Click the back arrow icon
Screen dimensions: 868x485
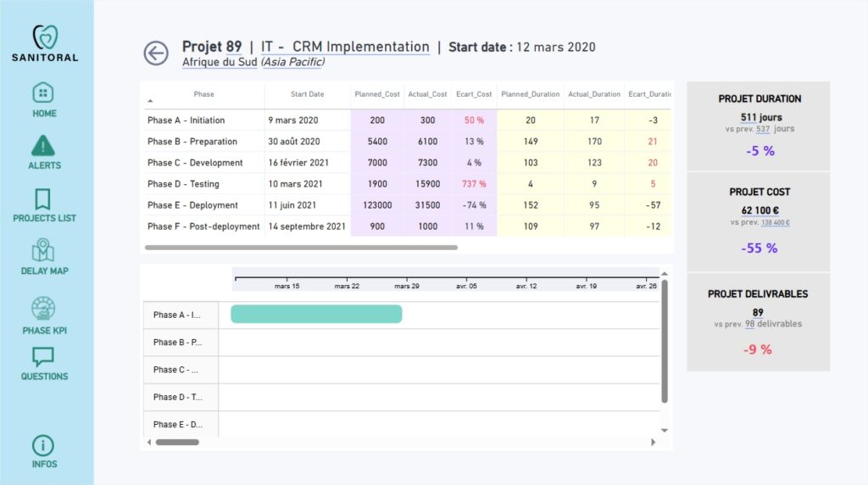[x=156, y=53]
